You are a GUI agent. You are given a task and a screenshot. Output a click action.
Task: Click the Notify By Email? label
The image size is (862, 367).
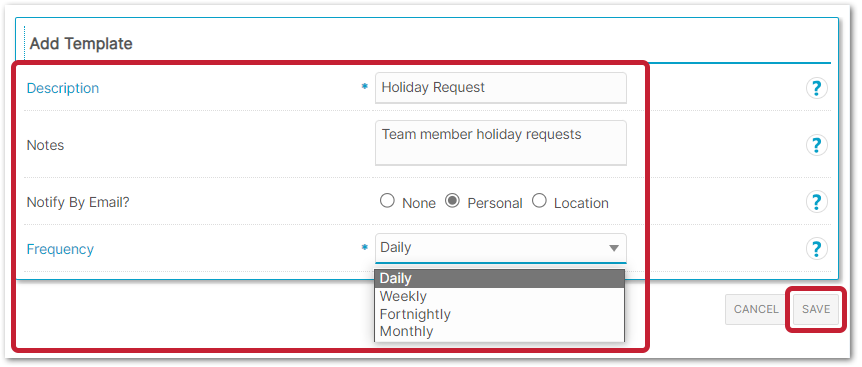click(78, 202)
